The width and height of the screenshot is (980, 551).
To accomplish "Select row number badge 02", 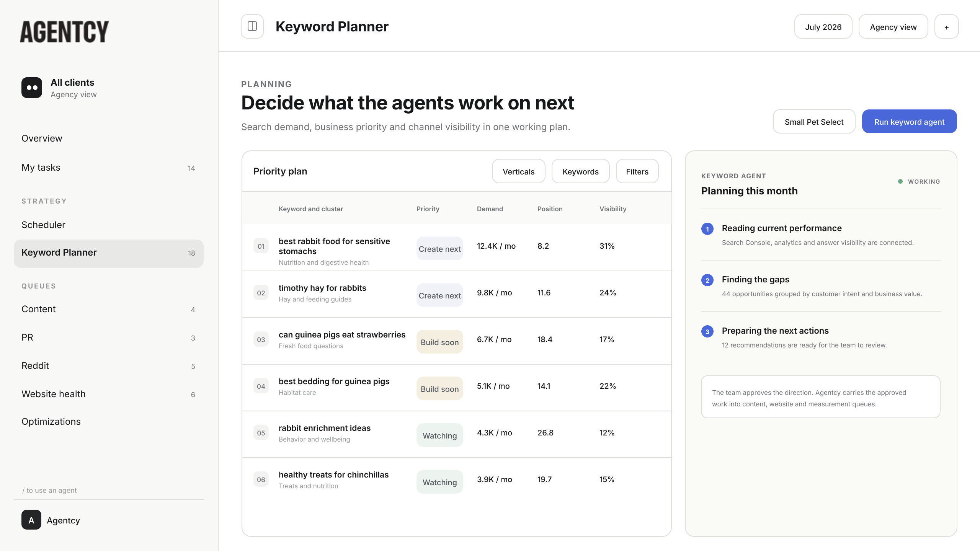I will (261, 293).
